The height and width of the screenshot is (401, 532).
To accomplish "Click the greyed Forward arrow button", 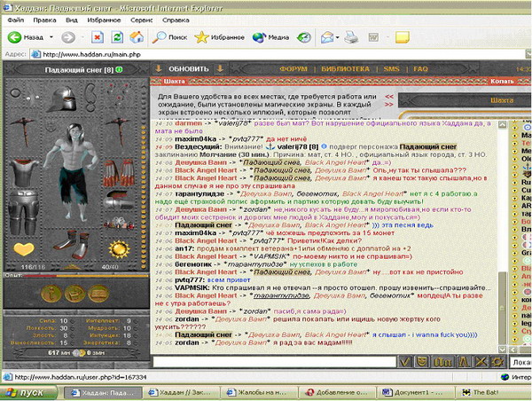I will tap(68, 37).
